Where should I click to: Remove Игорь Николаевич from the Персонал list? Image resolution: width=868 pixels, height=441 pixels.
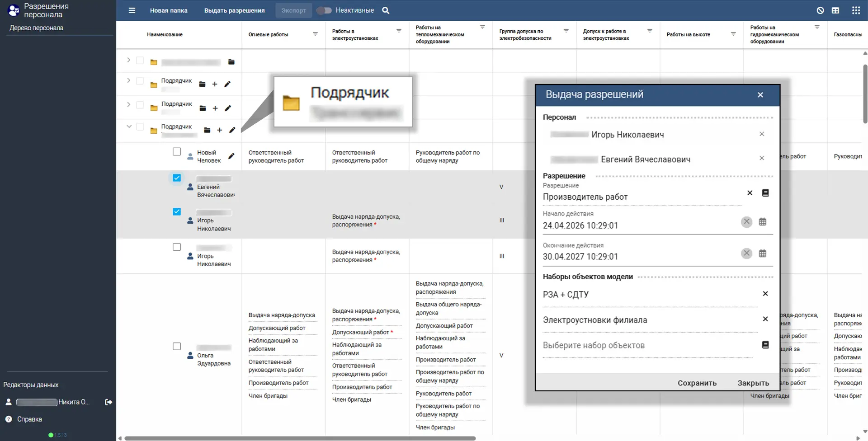(762, 134)
